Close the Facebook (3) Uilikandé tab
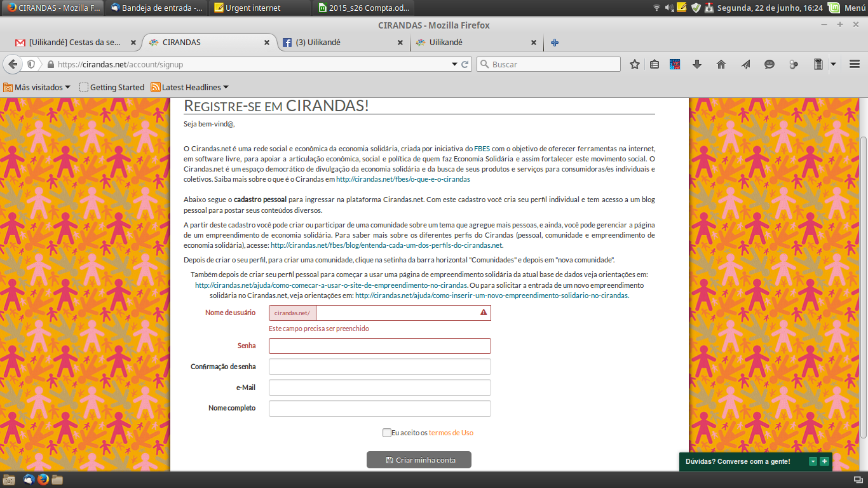Screen dimensions: 868x488 (400, 43)
